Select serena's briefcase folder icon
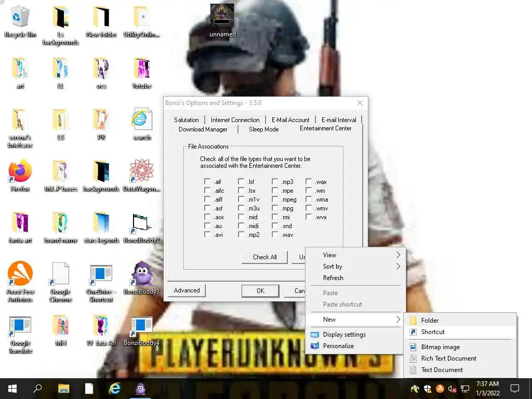This screenshot has width=532, height=399. pos(20,128)
